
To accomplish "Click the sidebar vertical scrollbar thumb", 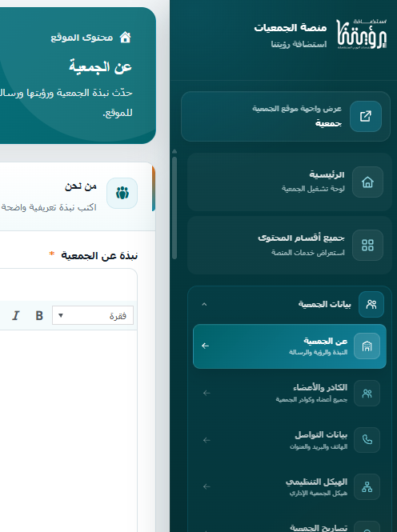I will click(x=174, y=208).
